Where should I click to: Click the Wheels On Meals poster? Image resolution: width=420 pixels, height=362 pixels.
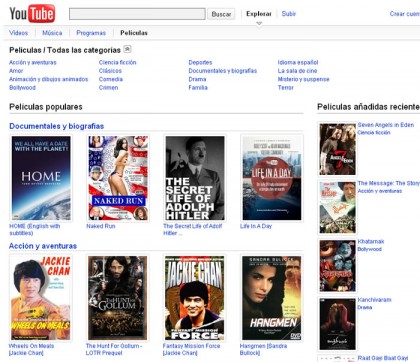point(41,298)
